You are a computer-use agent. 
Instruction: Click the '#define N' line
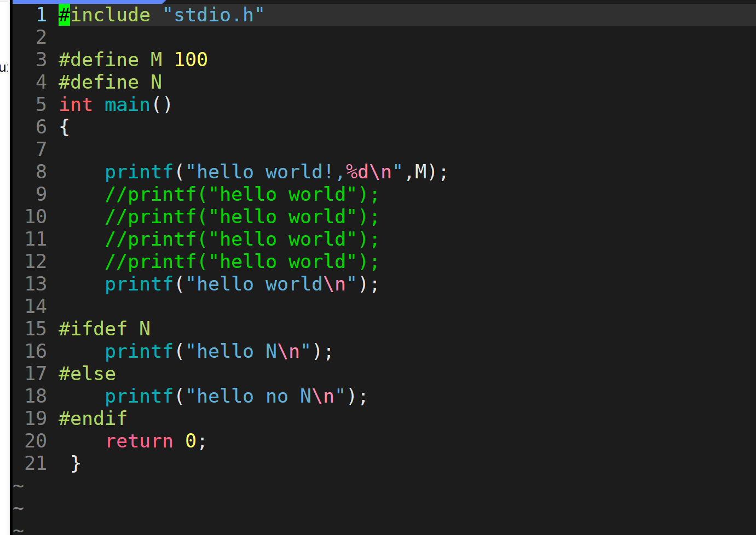(111, 82)
